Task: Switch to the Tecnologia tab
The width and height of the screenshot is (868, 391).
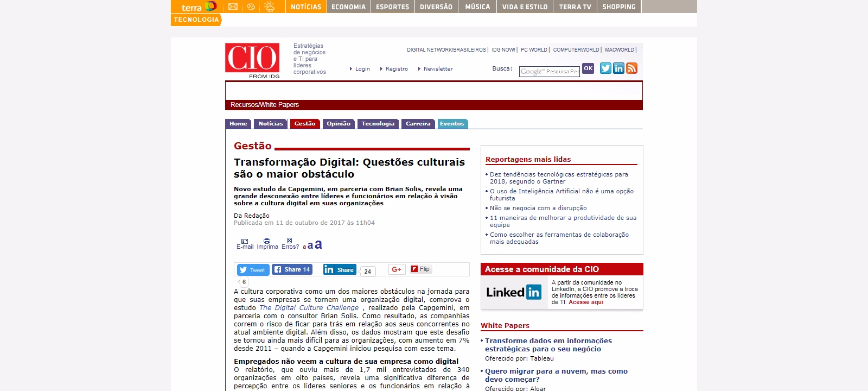Action: click(x=378, y=124)
